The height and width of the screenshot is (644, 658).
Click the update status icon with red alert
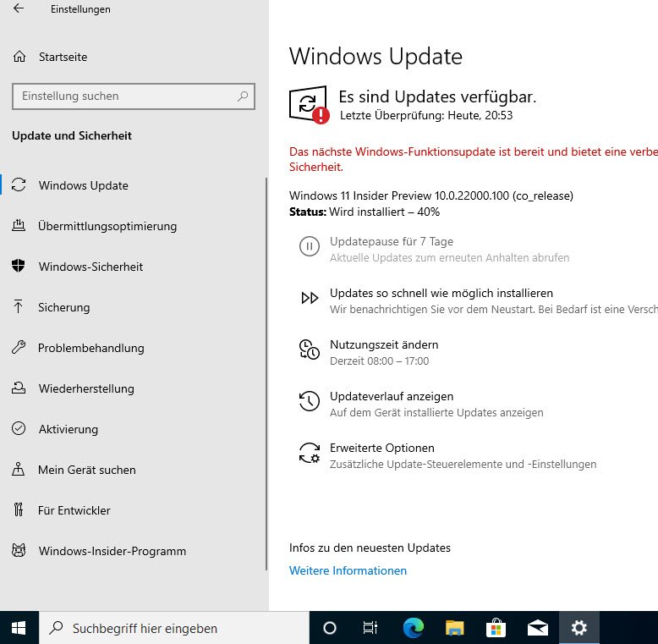click(x=310, y=105)
